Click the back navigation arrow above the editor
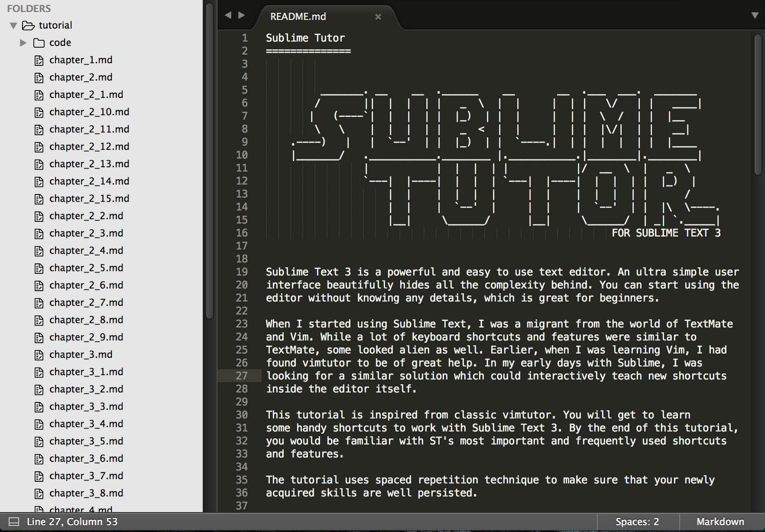Image resolution: width=765 pixels, height=532 pixels. 227,15
